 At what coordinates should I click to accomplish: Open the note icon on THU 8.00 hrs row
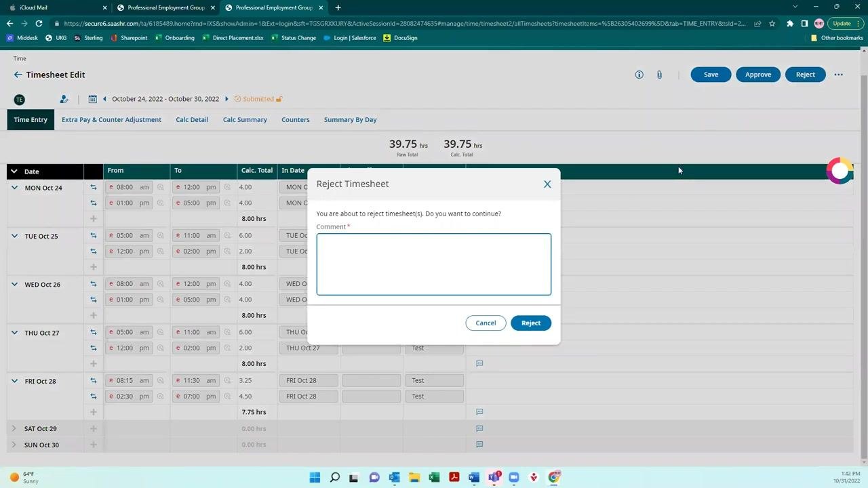pyautogui.click(x=479, y=363)
